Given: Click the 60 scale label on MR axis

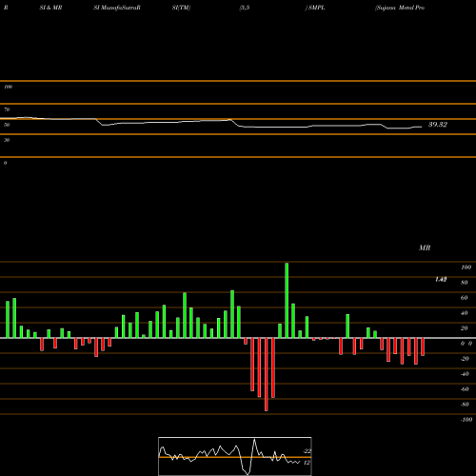Looking at the screenshot, I should [464, 298].
